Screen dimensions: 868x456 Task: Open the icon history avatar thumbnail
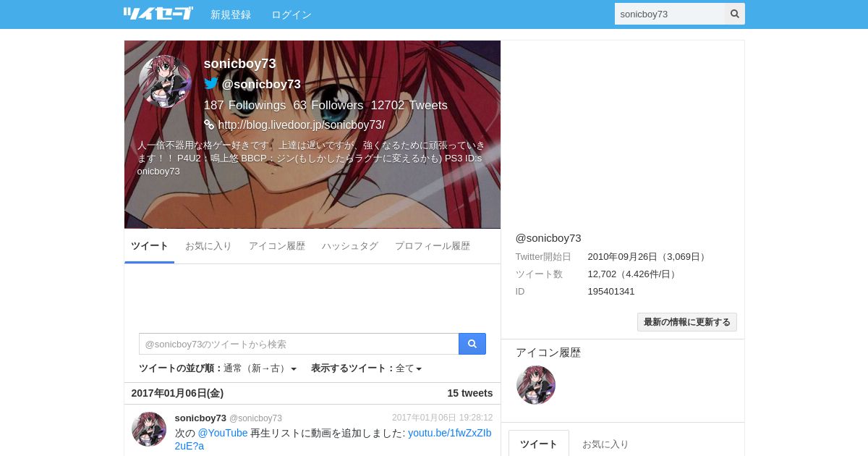(536, 385)
